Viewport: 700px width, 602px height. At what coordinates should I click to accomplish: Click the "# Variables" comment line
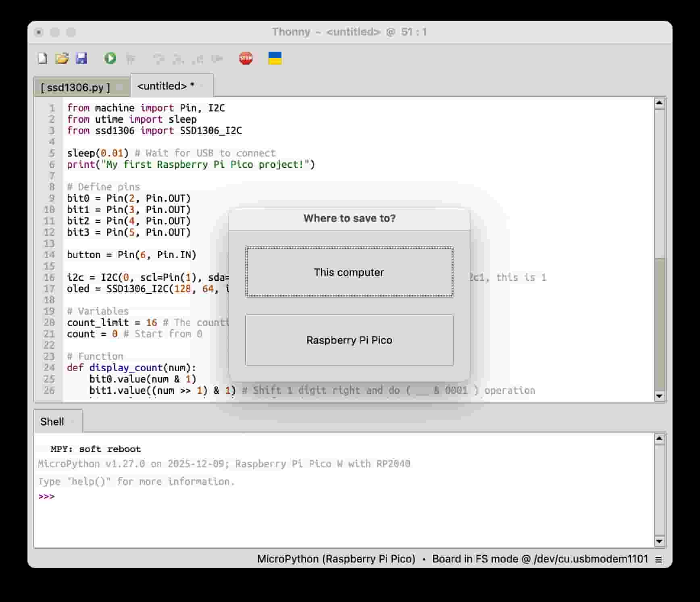[x=98, y=311]
